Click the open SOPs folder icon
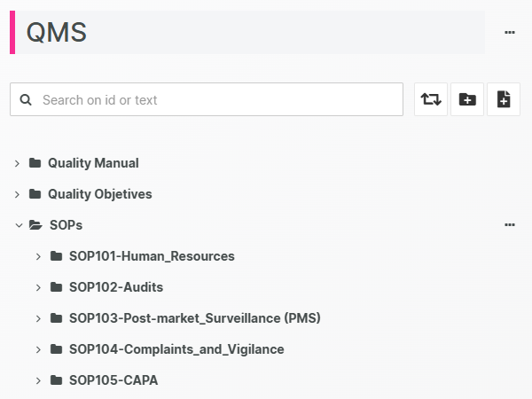The width and height of the screenshot is (532, 399). click(35, 225)
